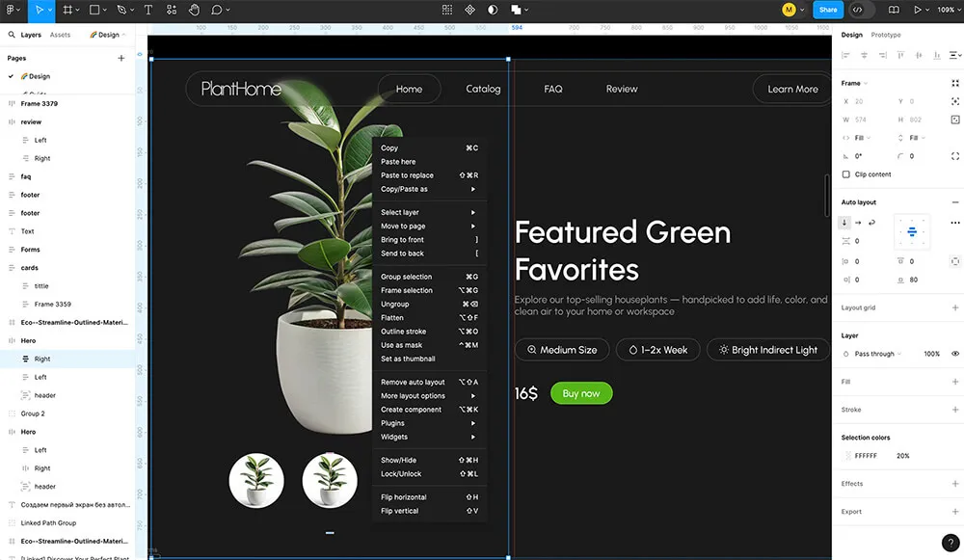Click the Use as mask half-circle icon
Viewport: 964px width, 560px height.
coord(493,10)
